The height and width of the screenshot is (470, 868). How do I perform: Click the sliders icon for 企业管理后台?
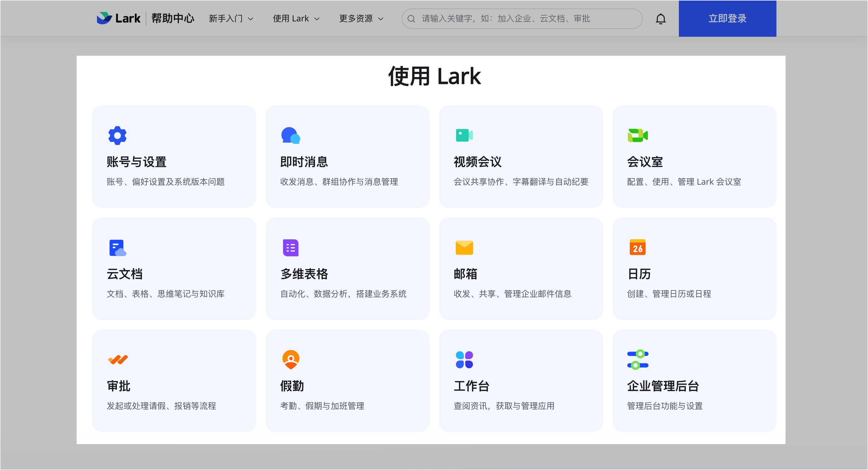point(638,360)
